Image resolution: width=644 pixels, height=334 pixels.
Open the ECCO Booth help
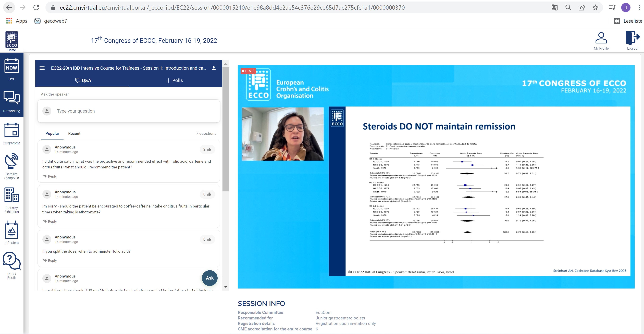click(11, 266)
